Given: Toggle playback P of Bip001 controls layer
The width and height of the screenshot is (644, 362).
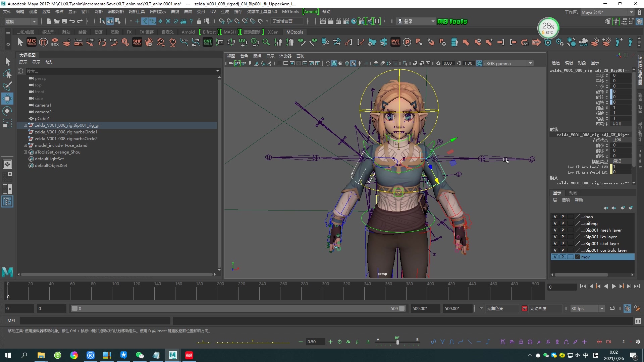Looking at the screenshot, I should [x=563, y=250].
